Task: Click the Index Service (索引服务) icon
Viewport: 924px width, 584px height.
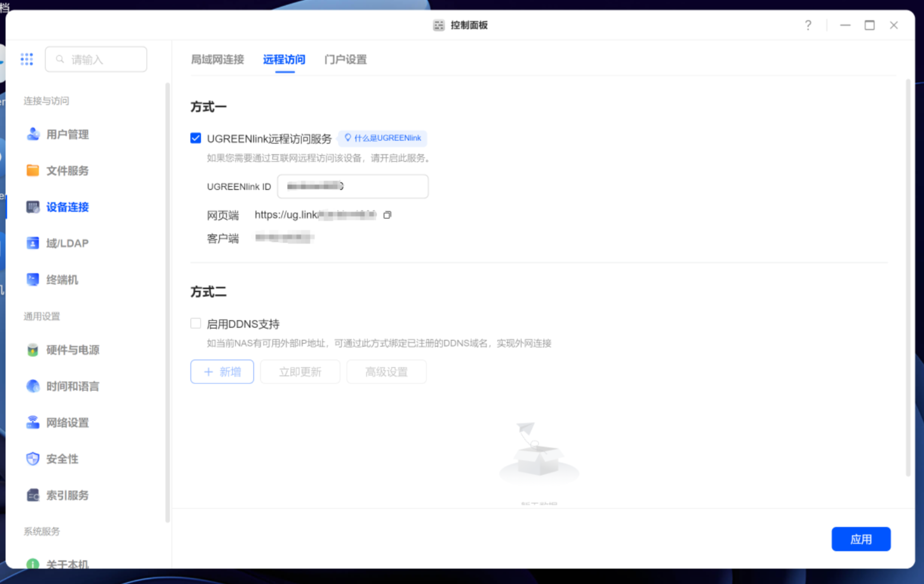Action: click(33, 495)
